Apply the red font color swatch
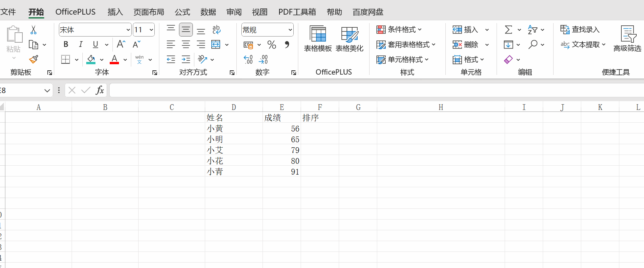The image size is (644, 268). tap(114, 60)
